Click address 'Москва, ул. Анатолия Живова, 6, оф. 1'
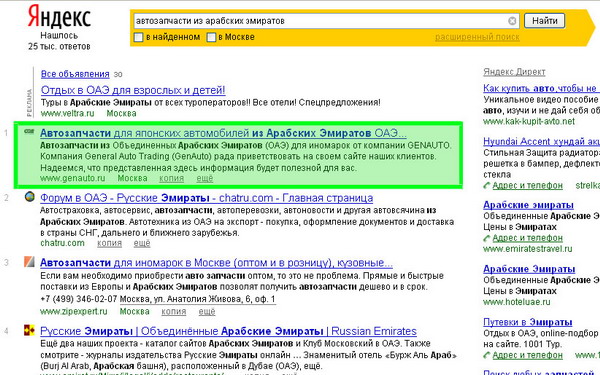600x375 pixels. coord(197,299)
